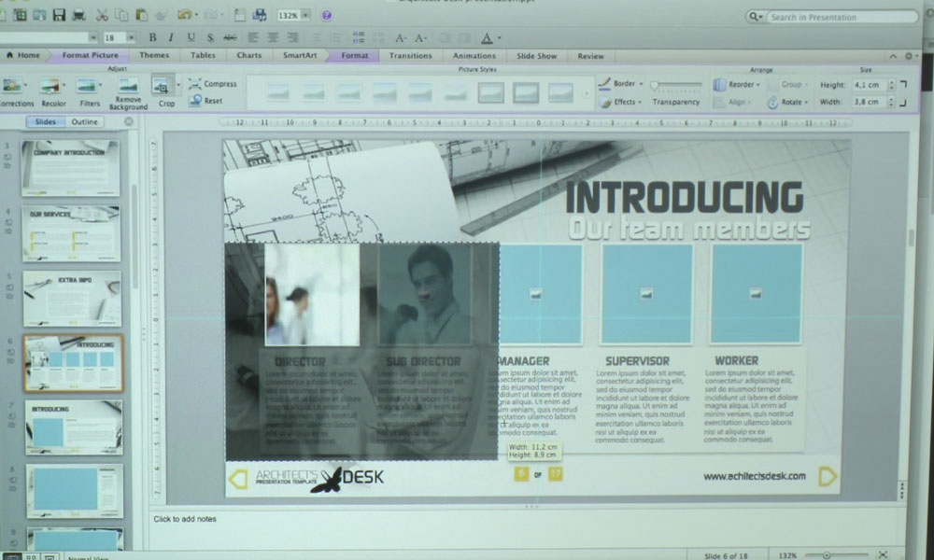The width and height of the screenshot is (934, 560).
Task: Click the increase font size icon
Action: tap(401, 37)
